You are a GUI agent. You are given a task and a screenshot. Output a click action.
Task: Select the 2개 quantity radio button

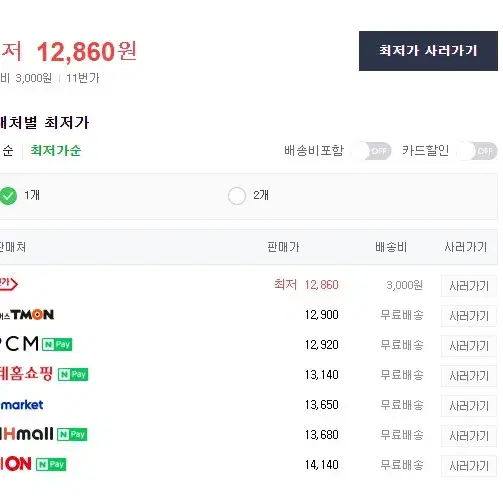[237, 196]
